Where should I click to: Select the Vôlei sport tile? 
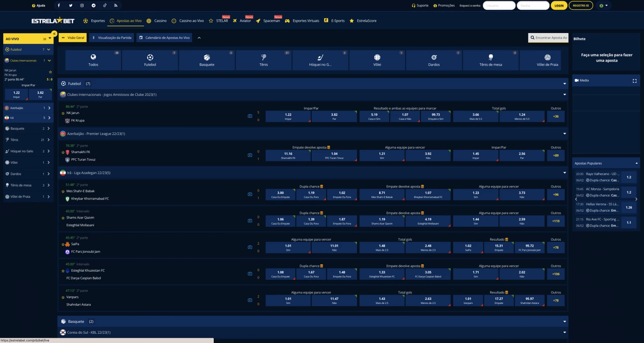(x=377, y=60)
